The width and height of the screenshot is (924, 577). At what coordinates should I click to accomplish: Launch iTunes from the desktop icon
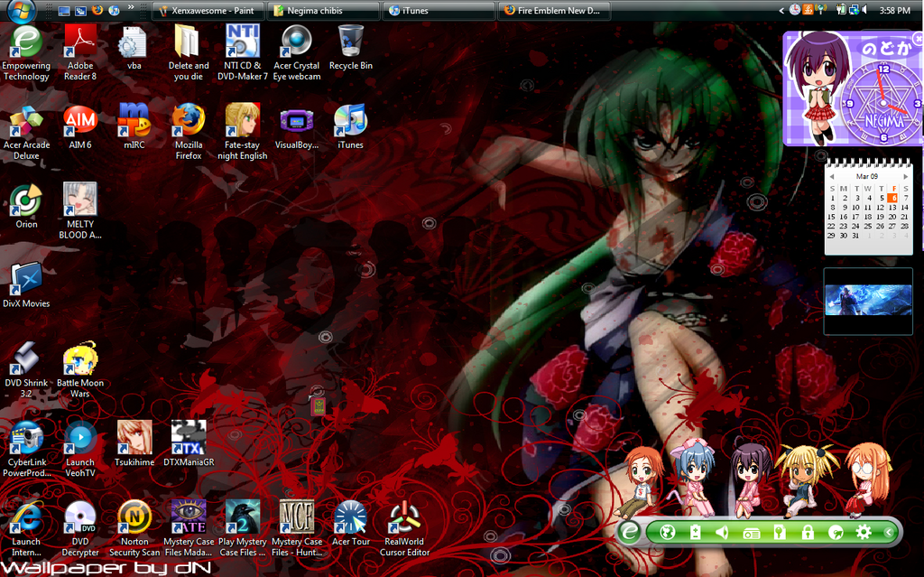[350, 121]
